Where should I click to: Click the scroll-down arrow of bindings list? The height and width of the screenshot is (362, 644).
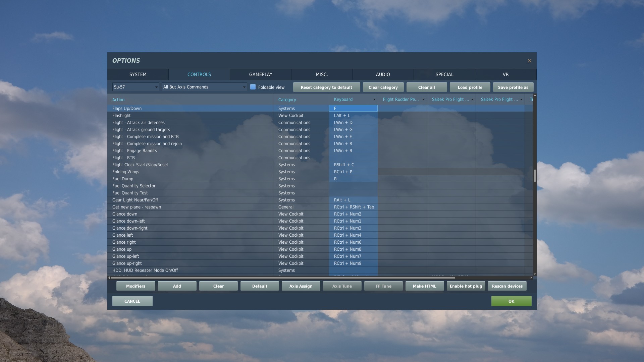[x=535, y=274]
